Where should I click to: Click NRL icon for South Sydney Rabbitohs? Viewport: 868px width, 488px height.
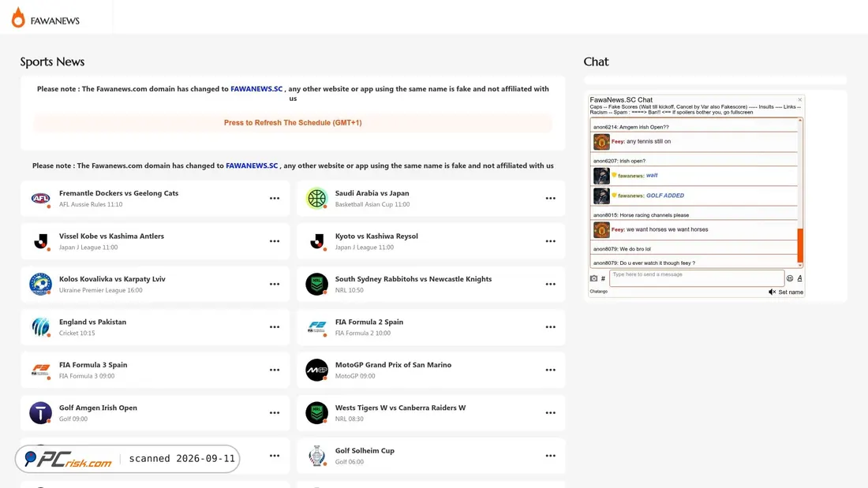316,284
